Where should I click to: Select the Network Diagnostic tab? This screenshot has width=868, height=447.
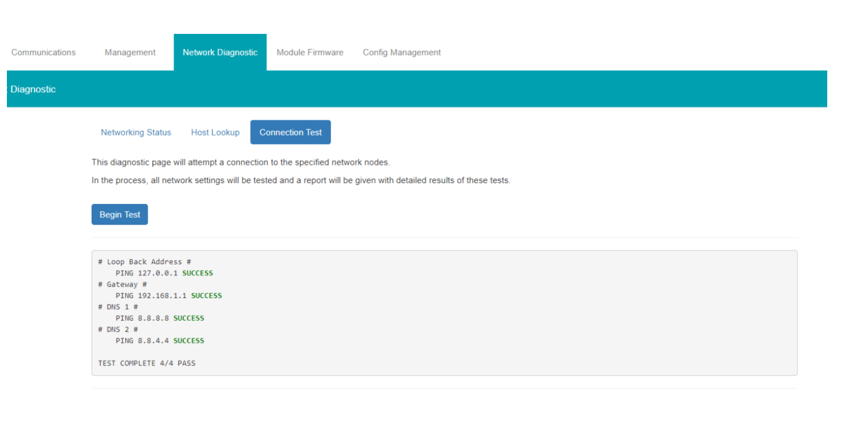tap(220, 52)
